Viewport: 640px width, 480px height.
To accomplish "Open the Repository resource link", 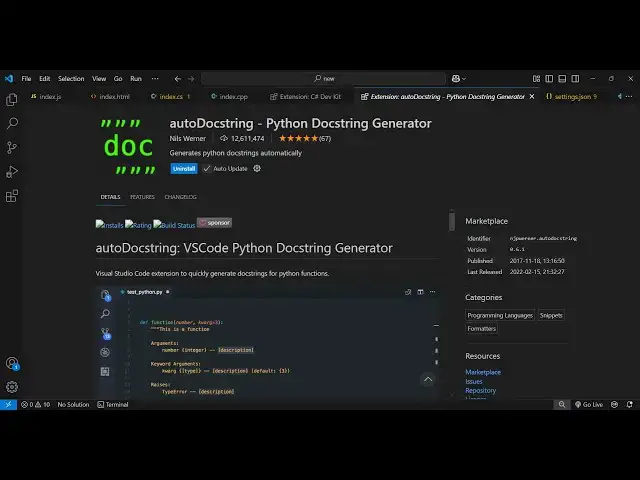I will (x=480, y=390).
